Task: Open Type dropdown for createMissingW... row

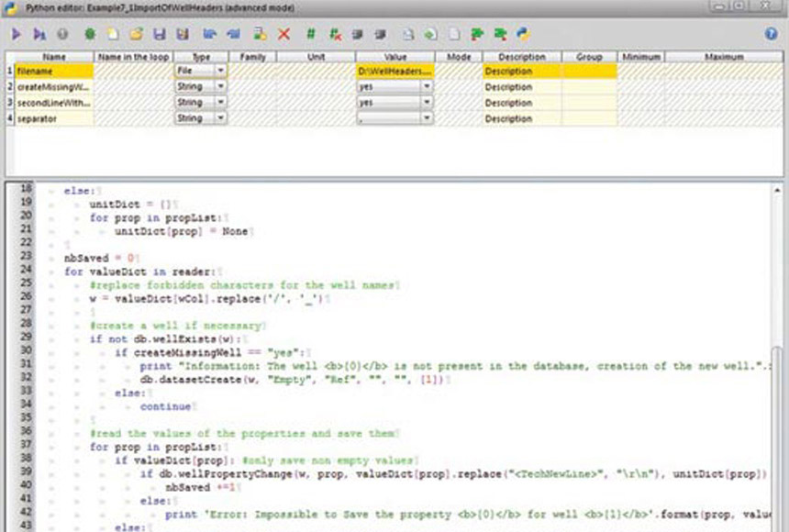Action: (x=220, y=86)
